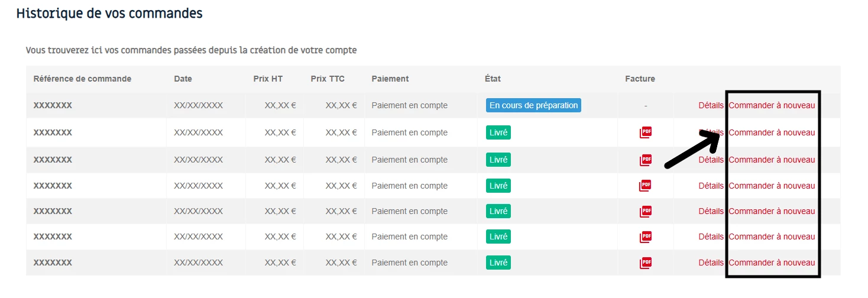The image size is (868, 298).
Task: Click the En cours de préparation status badge
Action: [533, 105]
